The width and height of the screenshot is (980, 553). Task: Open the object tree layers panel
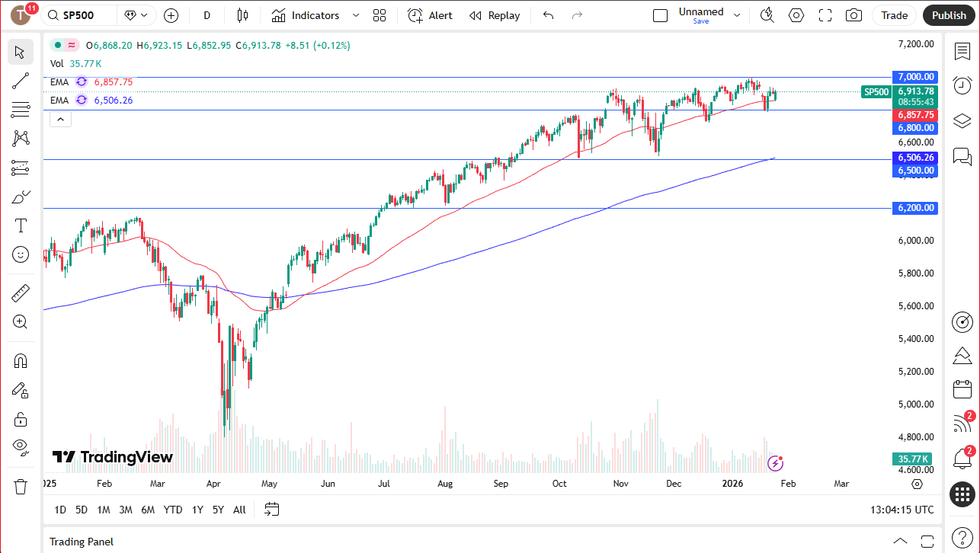(x=962, y=121)
